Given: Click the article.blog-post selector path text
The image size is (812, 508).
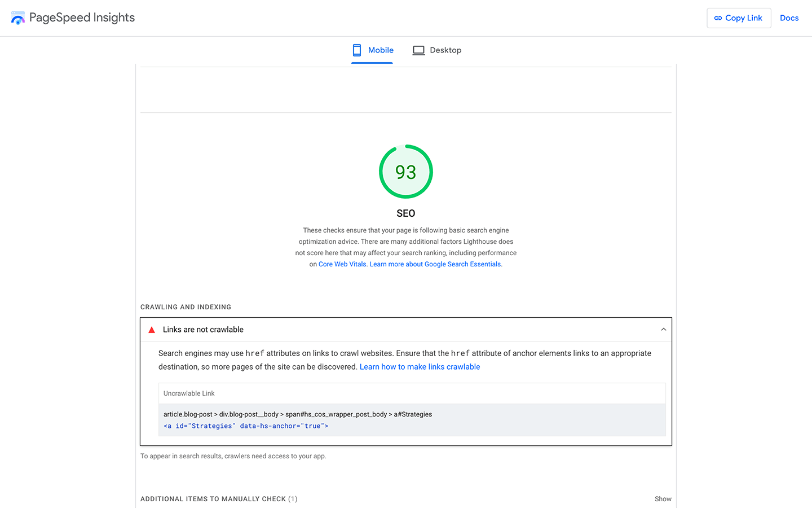Looking at the screenshot, I should point(298,414).
